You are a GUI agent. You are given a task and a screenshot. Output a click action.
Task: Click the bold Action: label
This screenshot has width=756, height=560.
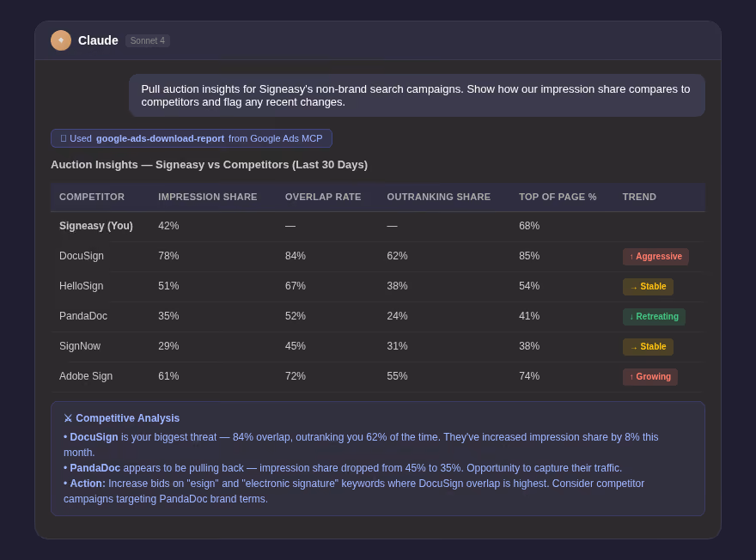(88, 484)
